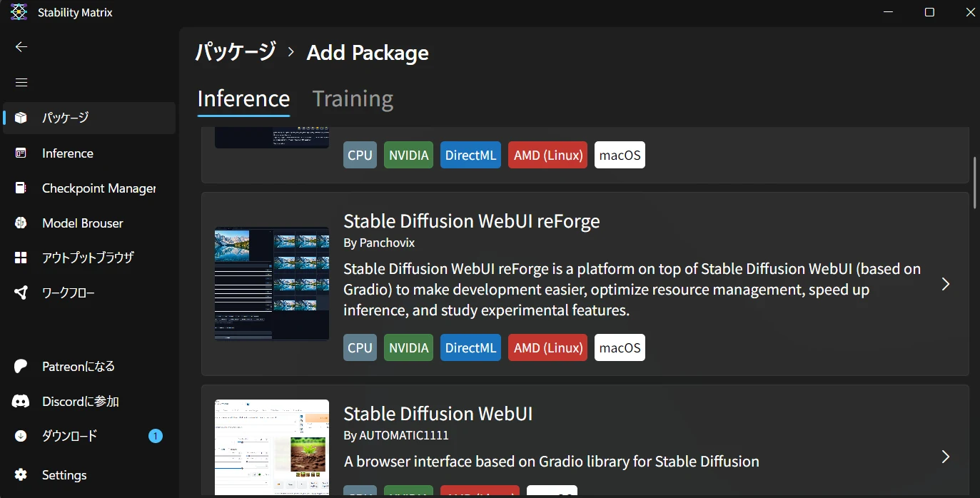Image resolution: width=980 pixels, height=498 pixels.
Task: Minimize the Stability Matrix window
Action: pos(888,12)
